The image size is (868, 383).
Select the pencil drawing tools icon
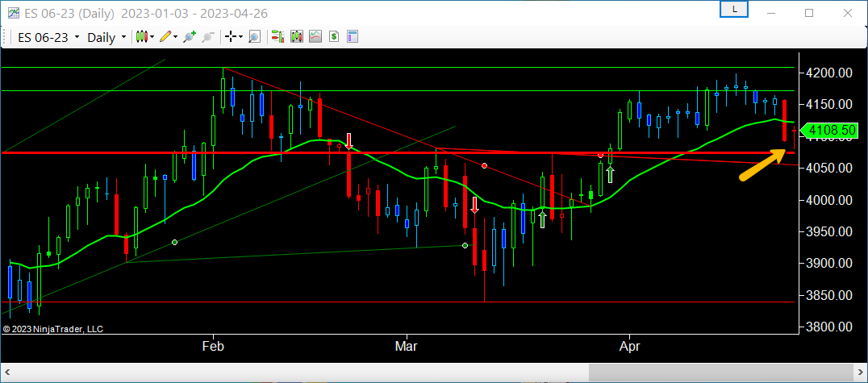[x=165, y=37]
